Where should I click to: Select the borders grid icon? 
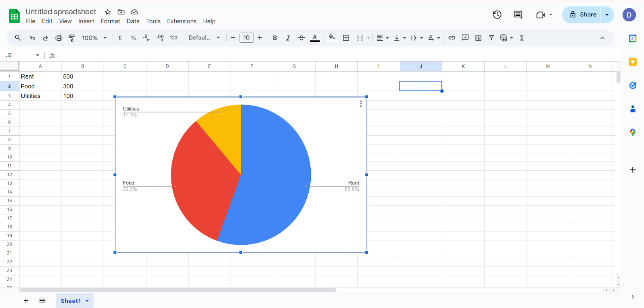[346, 38]
